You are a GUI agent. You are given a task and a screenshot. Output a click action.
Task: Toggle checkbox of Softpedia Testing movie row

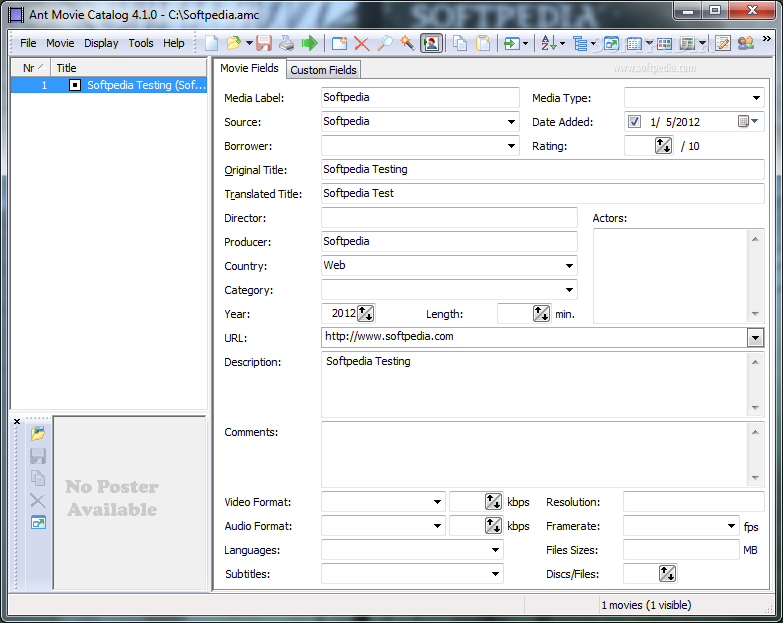(74, 85)
